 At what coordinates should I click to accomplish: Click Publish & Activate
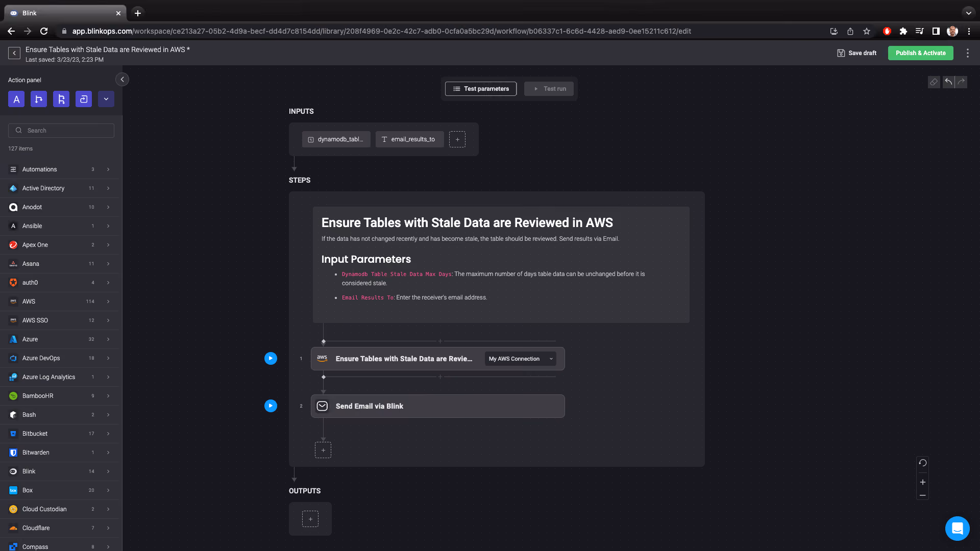pos(920,53)
